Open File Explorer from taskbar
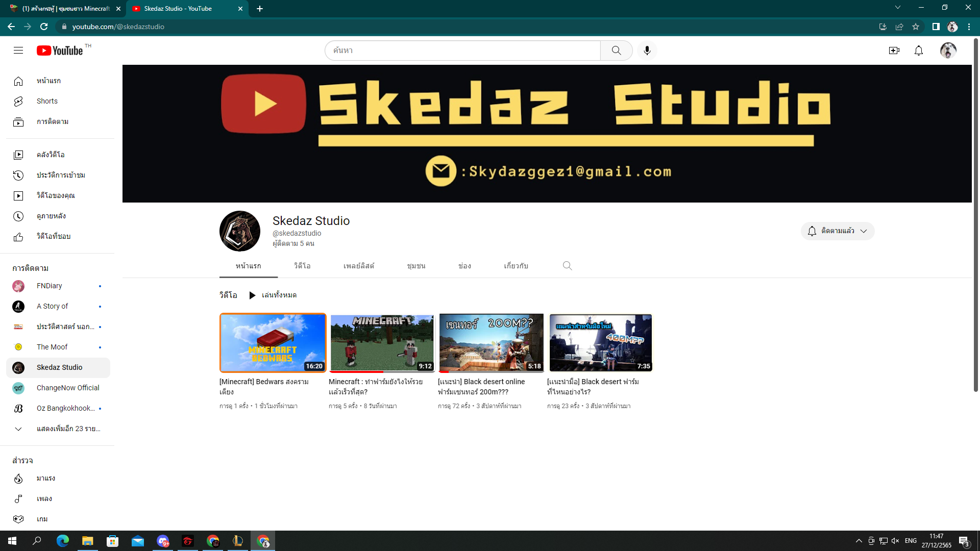980x551 pixels. (88, 541)
